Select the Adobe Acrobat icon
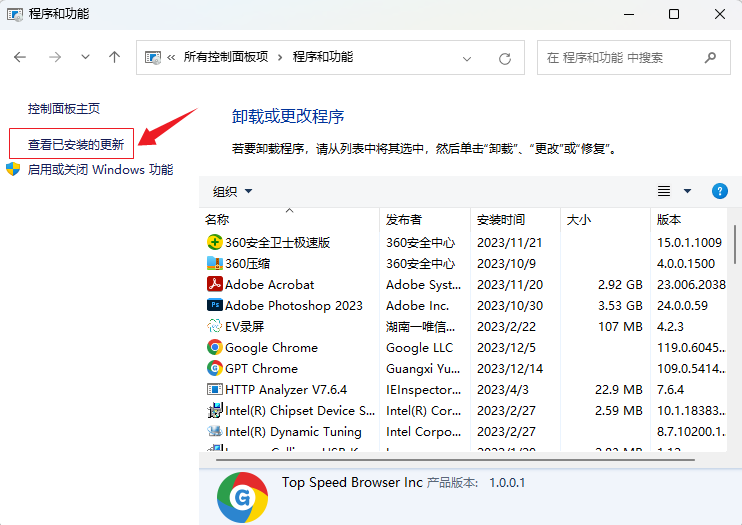 click(214, 284)
